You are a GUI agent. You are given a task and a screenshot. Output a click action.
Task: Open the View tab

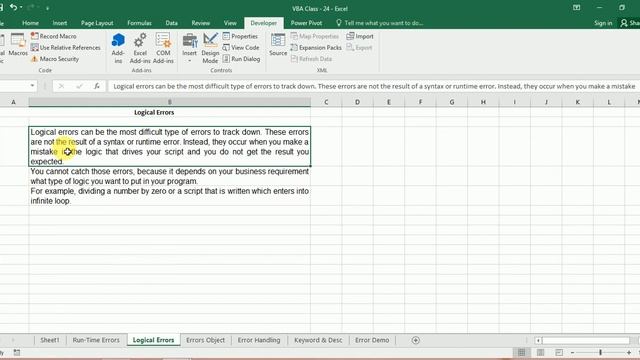point(230,23)
